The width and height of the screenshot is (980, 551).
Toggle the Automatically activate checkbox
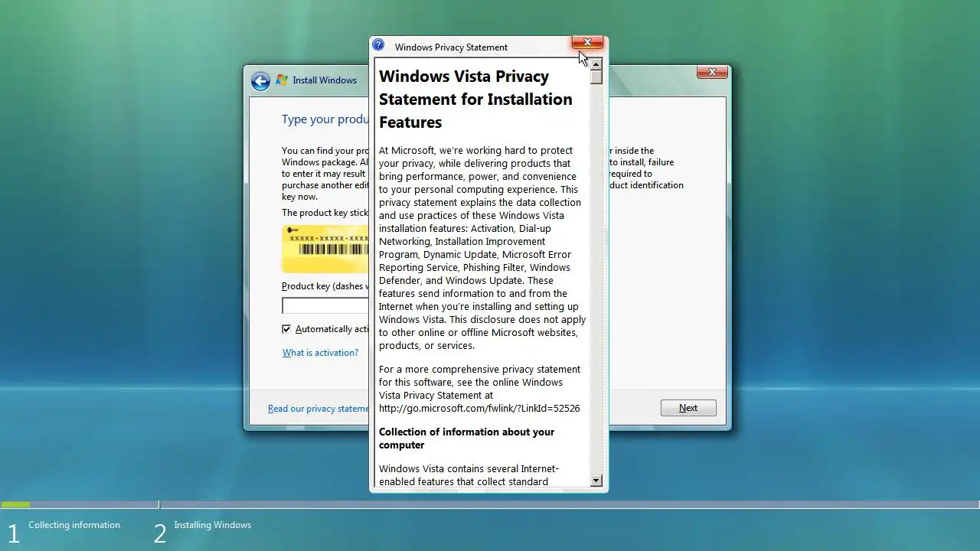(286, 329)
